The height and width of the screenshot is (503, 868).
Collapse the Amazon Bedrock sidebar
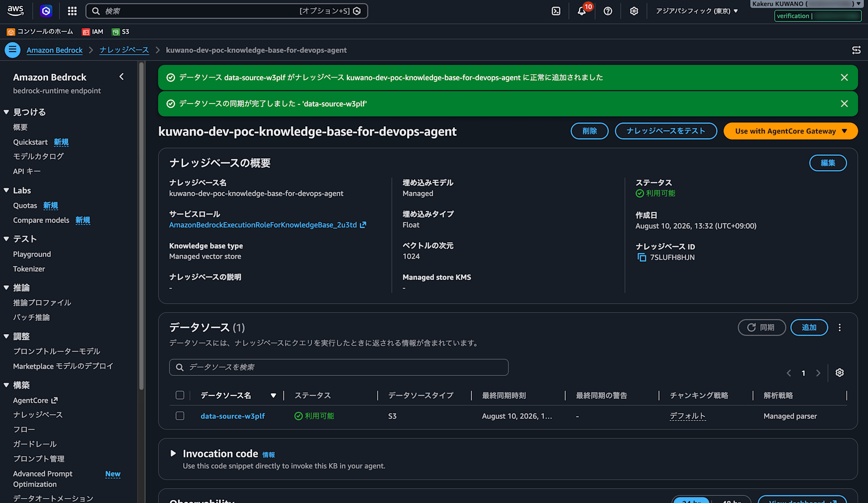[122, 77]
